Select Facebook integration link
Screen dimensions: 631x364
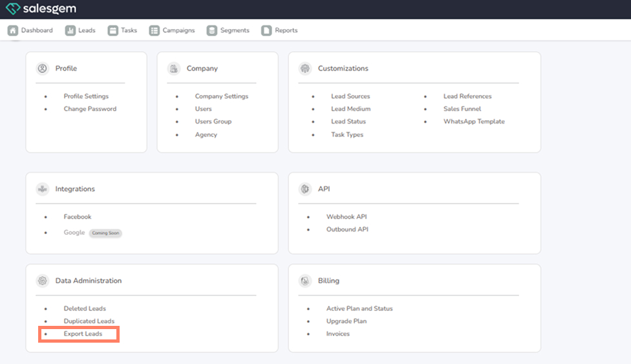(78, 217)
